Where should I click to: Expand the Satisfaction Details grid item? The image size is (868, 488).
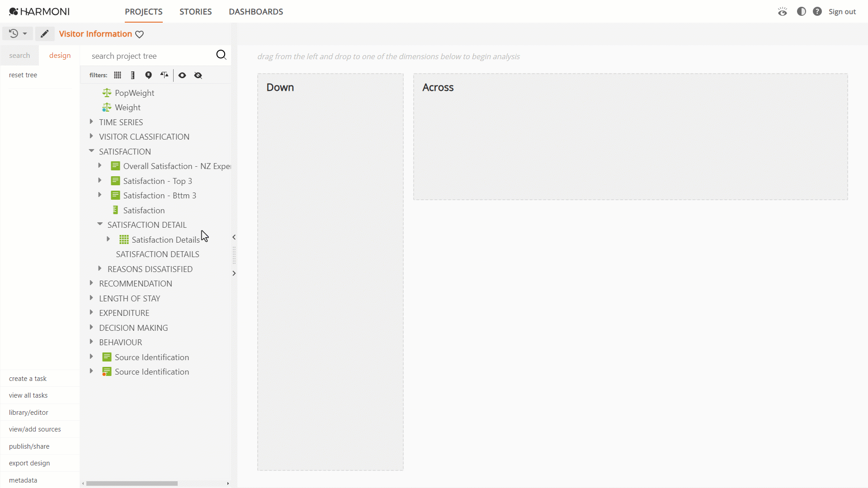click(108, 239)
